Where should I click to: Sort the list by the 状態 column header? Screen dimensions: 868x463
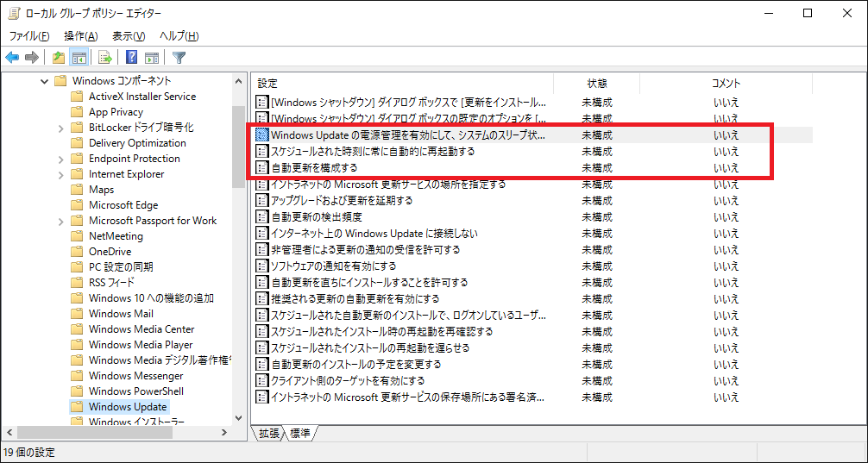point(596,83)
